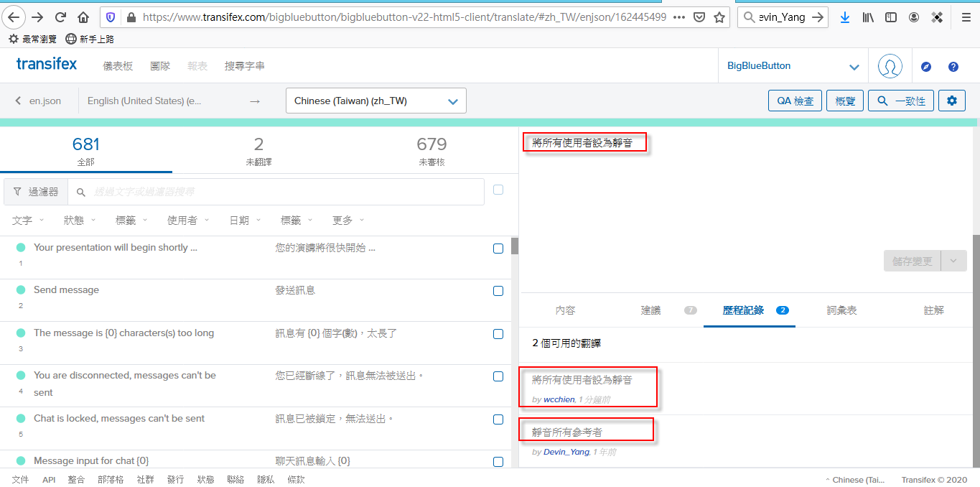Click the string search input field
Screen dimensions: 980x487
[280, 193]
